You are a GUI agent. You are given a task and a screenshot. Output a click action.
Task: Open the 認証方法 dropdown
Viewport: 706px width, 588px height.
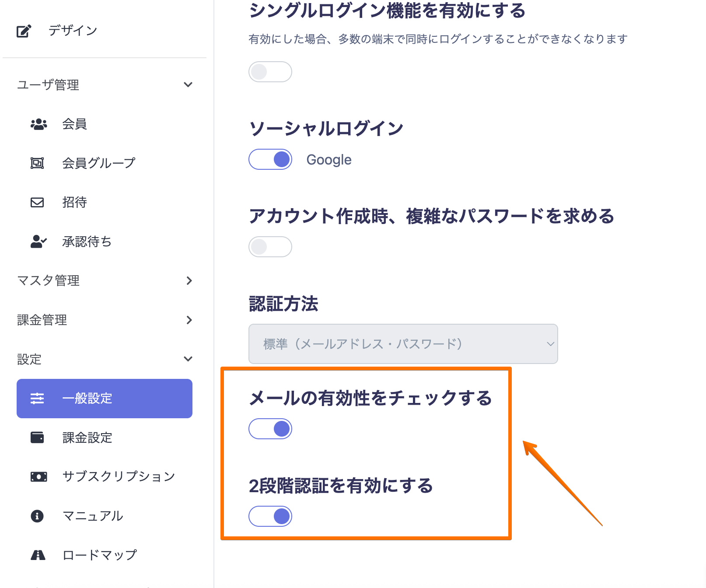click(403, 344)
